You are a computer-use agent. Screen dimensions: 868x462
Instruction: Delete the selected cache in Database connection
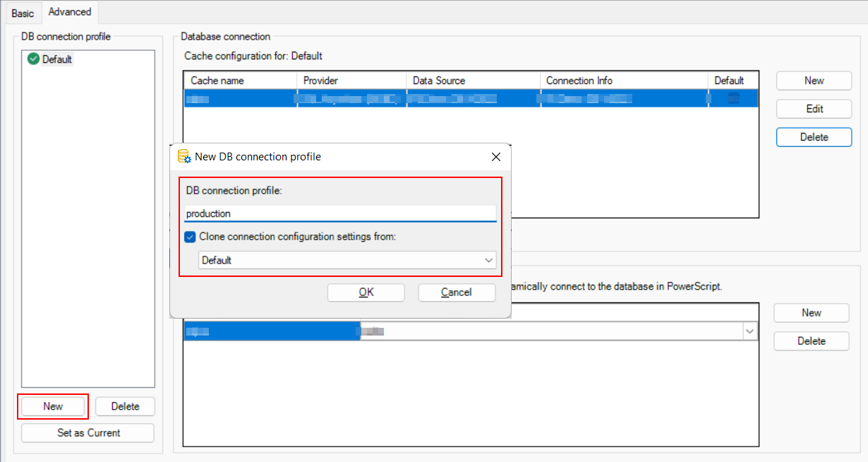(x=814, y=137)
